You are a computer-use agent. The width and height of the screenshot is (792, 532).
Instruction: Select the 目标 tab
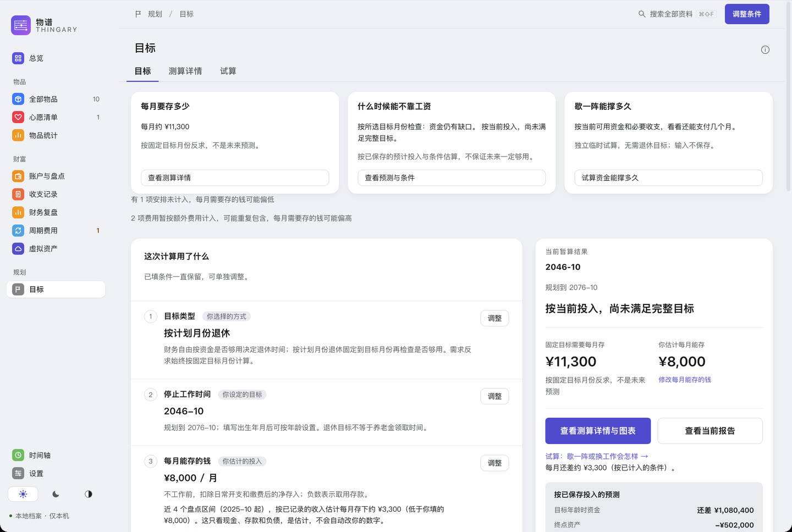click(142, 71)
